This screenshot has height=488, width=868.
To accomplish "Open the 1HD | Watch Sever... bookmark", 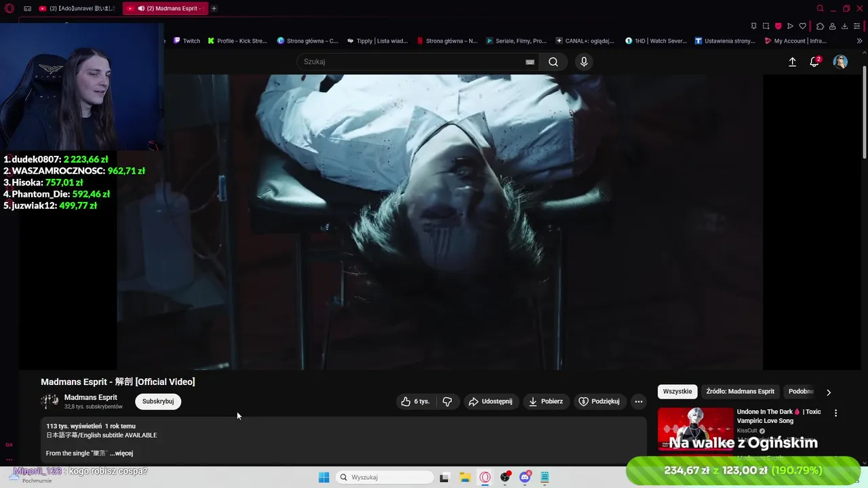I will tap(656, 41).
